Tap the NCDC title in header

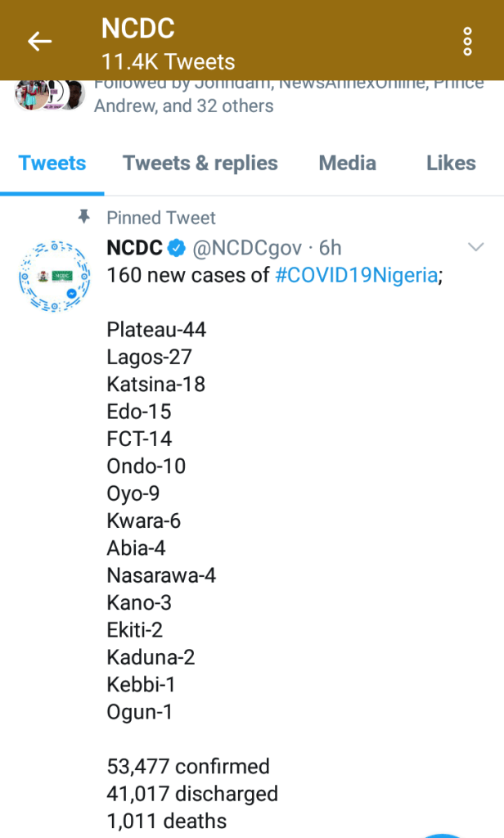137,29
